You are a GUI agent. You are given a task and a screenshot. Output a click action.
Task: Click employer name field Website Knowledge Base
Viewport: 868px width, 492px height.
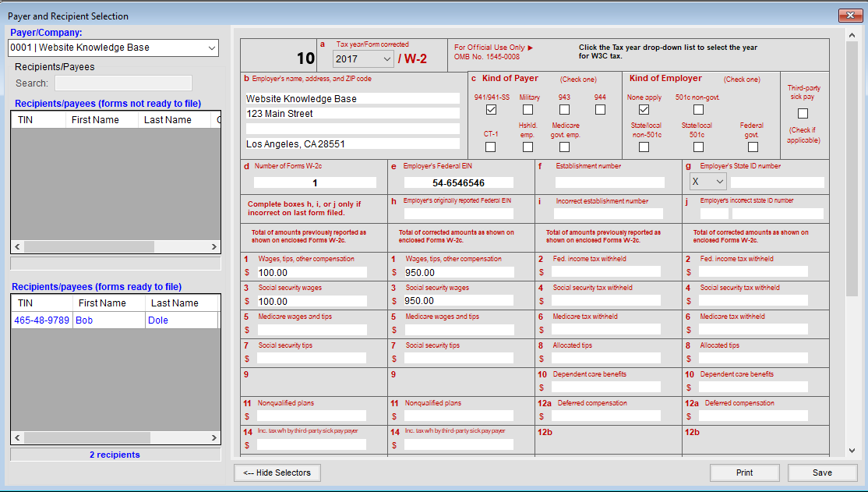[353, 98]
